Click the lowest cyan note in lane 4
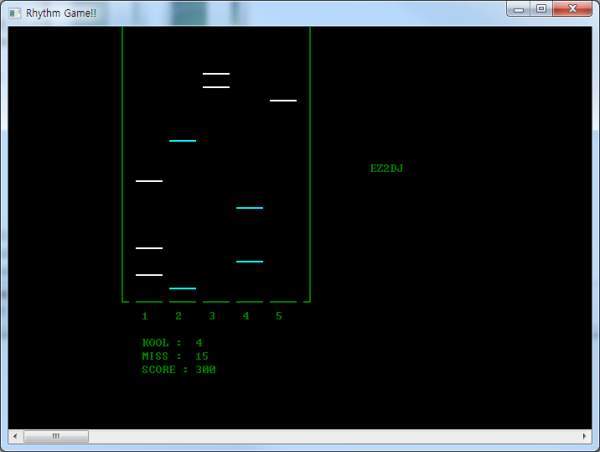 pos(249,262)
